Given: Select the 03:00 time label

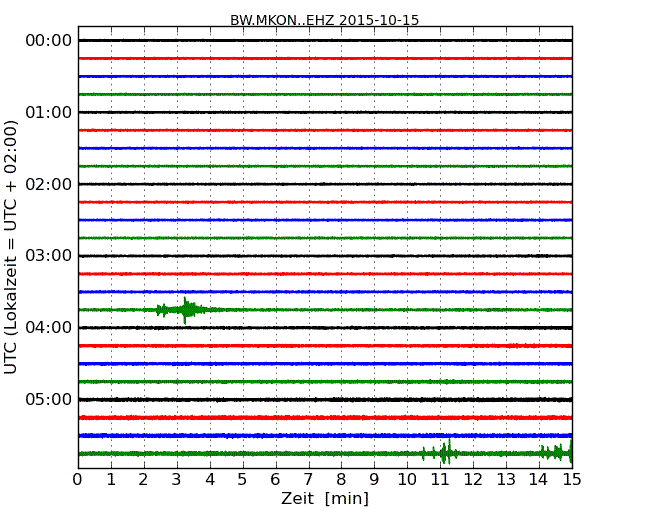Looking at the screenshot, I should click(49, 255).
